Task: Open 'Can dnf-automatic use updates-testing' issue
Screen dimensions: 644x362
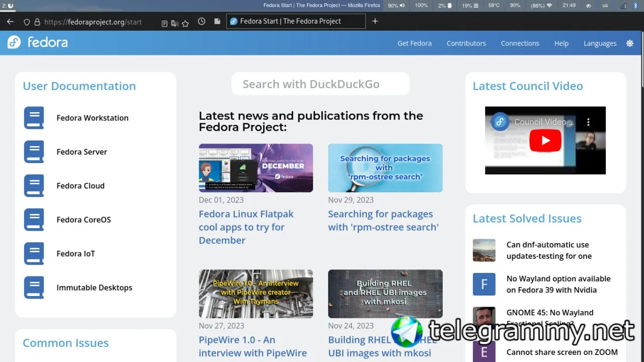Action: pyautogui.click(x=549, y=250)
